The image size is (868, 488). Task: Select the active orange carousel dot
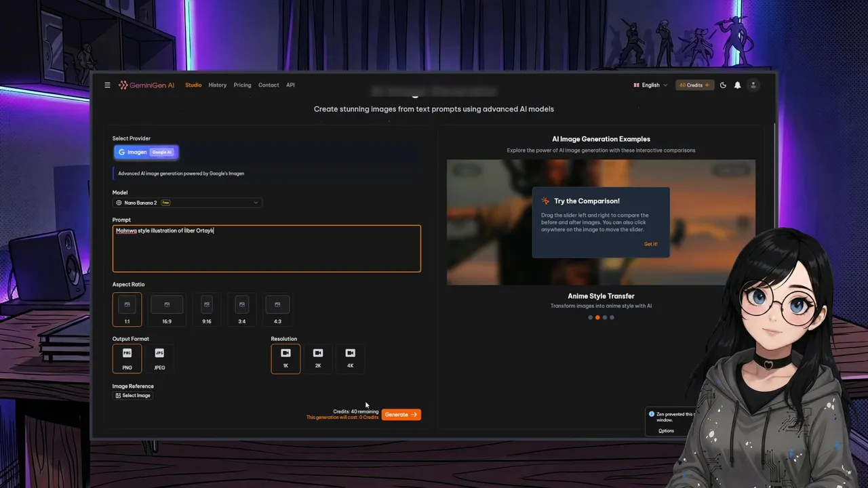597,317
